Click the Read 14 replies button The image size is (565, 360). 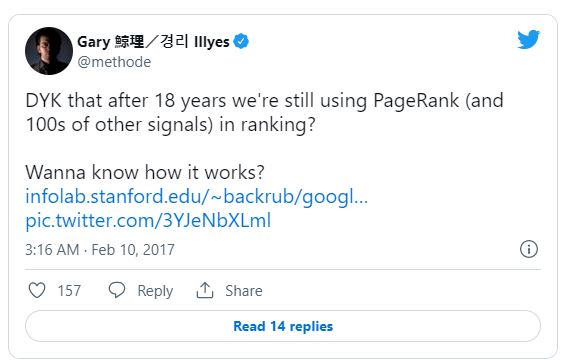(283, 326)
